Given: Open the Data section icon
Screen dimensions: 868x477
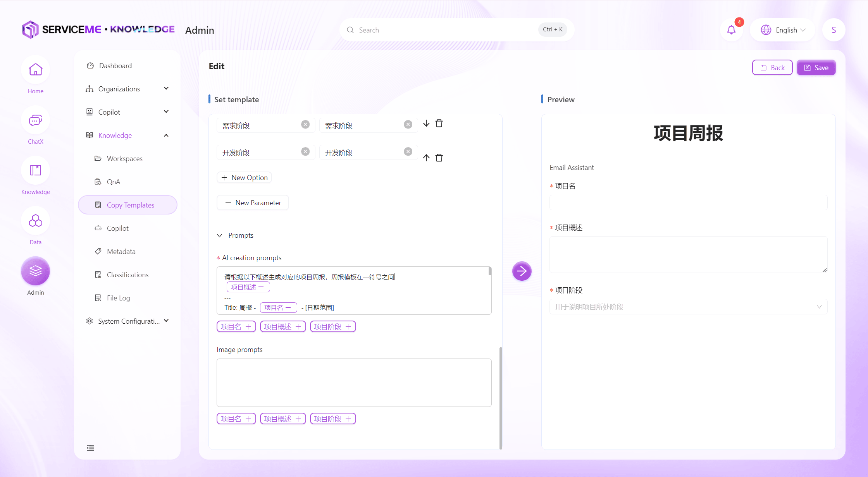Looking at the screenshot, I should click(35, 221).
